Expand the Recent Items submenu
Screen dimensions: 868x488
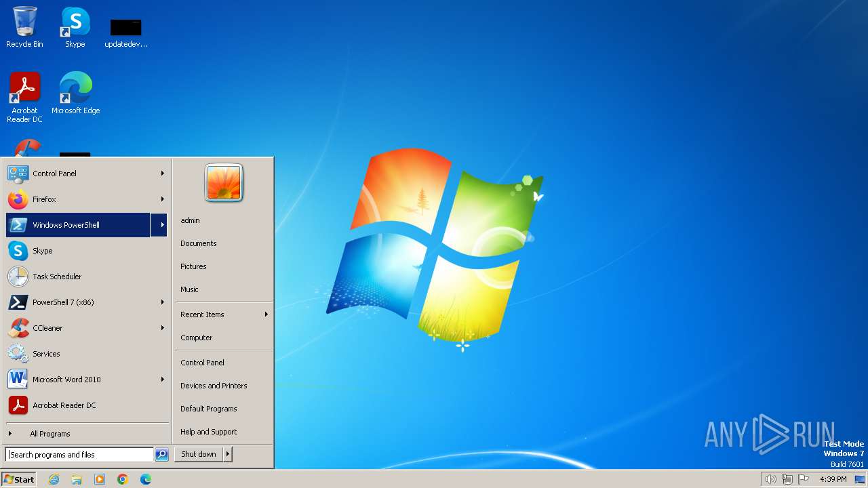coord(224,314)
